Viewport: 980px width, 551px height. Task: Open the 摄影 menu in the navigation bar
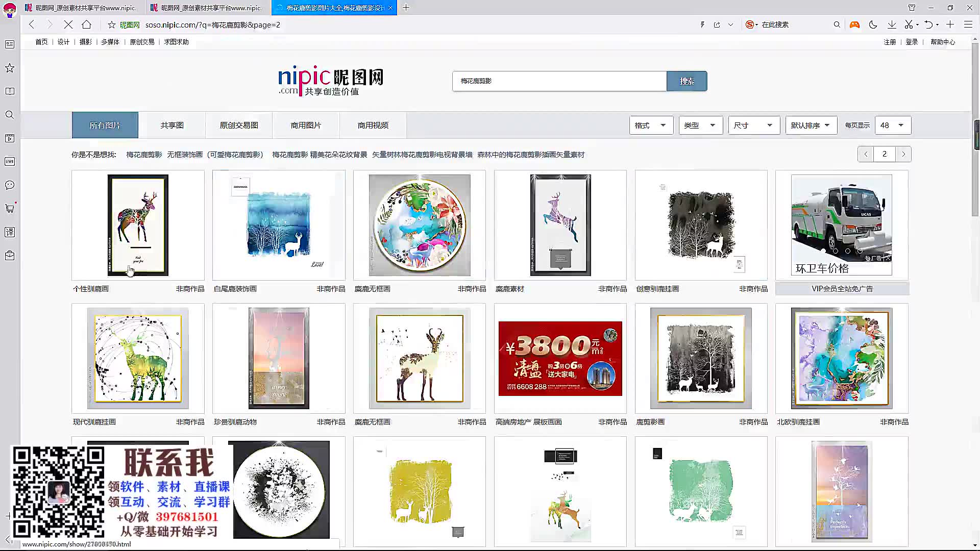coord(85,42)
